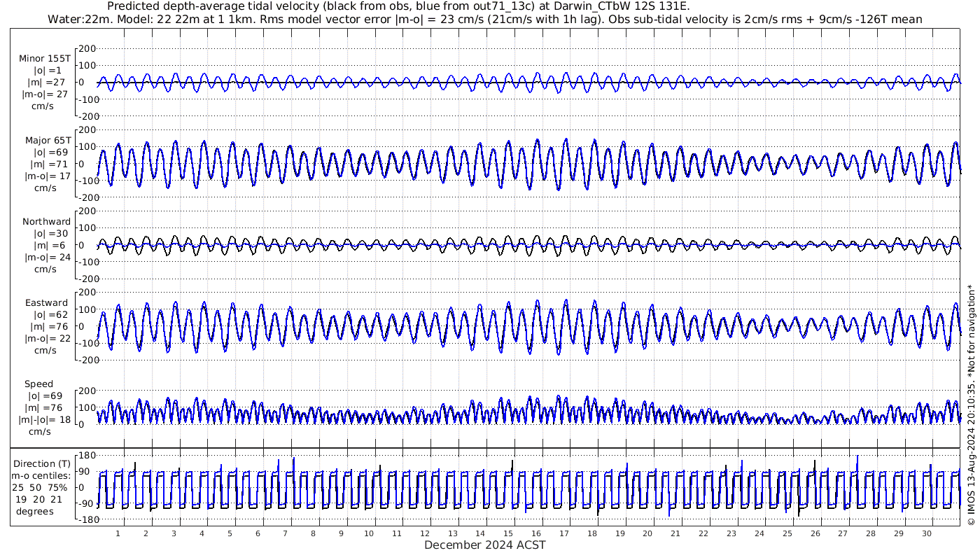Click day '27' on the date axis

[x=843, y=534]
